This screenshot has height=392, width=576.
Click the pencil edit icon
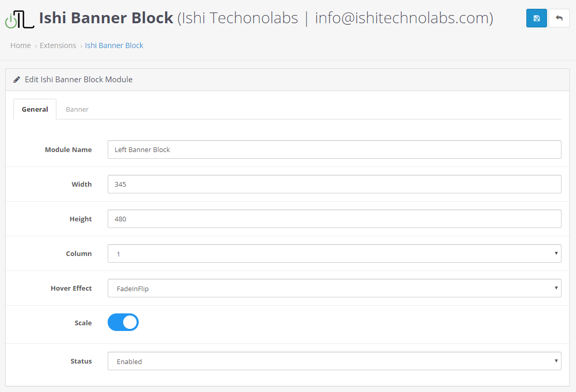(x=17, y=80)
